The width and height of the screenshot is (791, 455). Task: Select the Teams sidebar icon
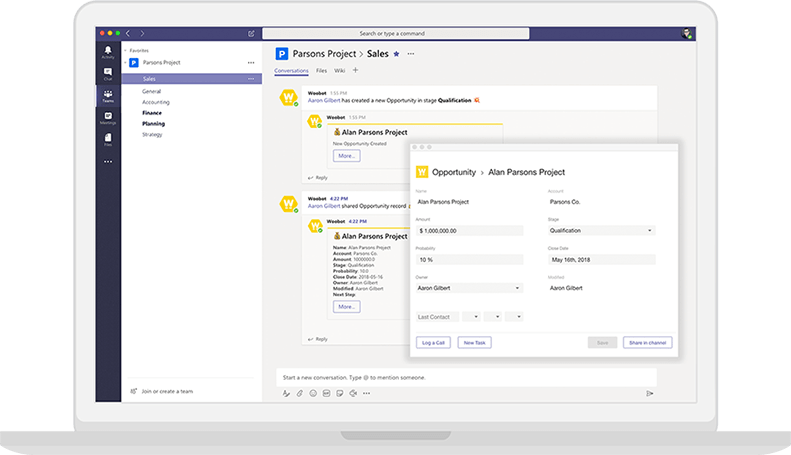108,96
